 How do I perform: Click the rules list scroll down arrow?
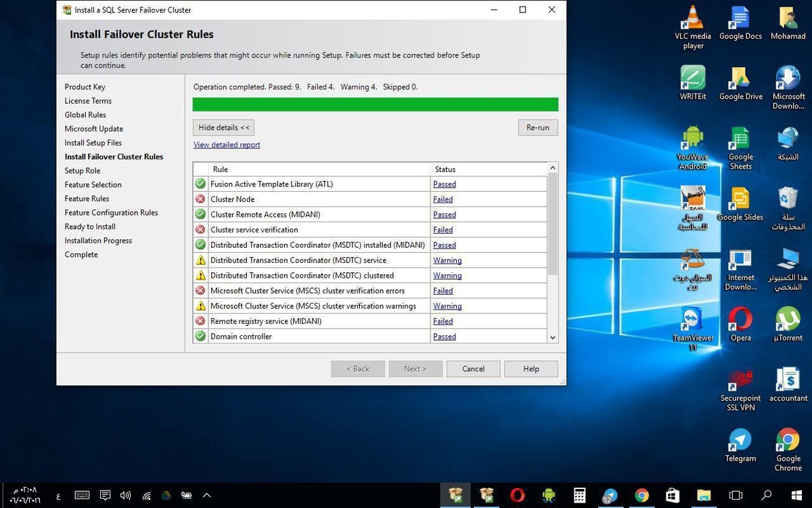pyautogui.click(x=552, y=337)
